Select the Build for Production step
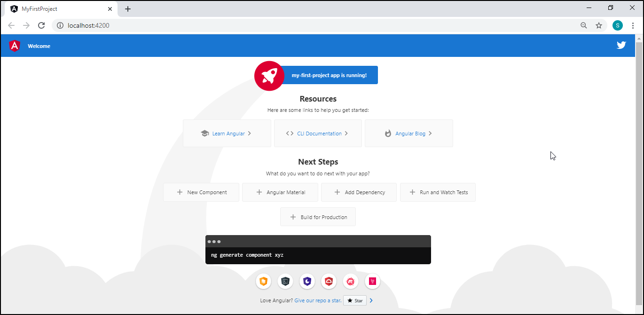 (318, 217)
